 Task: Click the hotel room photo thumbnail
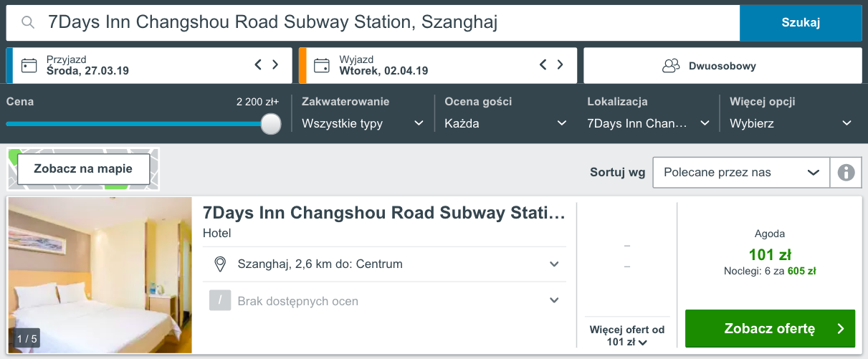click(100, 275)
